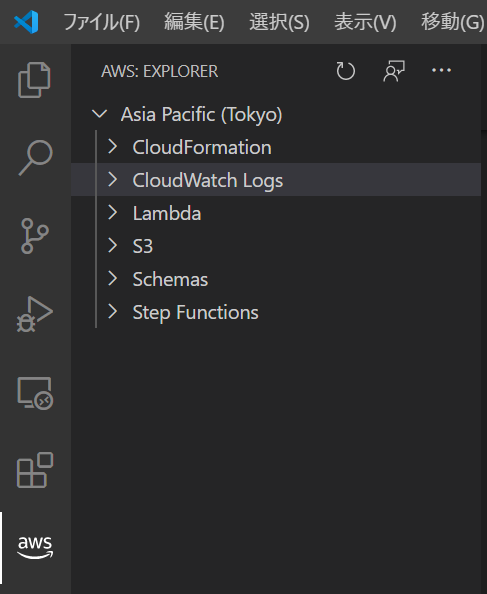Screen dimensions: 487x594
Task: Open the ファイル(F) menu
Action: click(101, 22)
